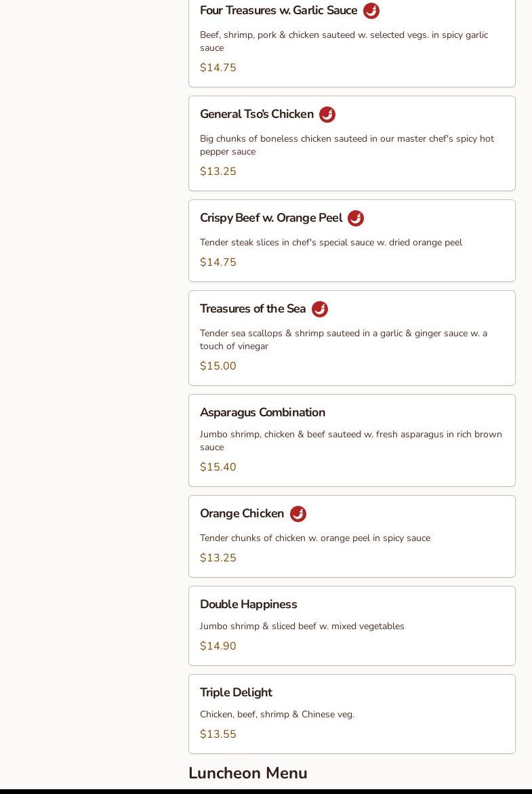Screen dimensions: 532x794
Task: Open the Triple Delight menu item
Action: (236, 692)
